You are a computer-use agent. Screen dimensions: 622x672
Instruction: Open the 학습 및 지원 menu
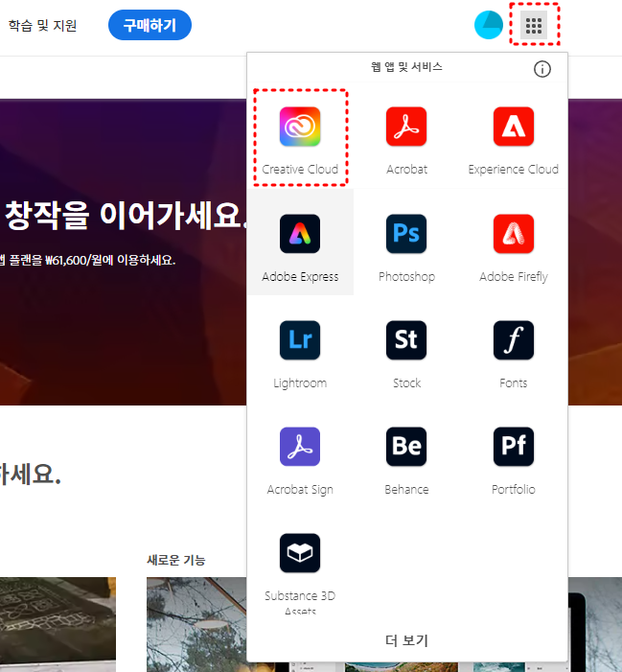[x=42, y=26]
